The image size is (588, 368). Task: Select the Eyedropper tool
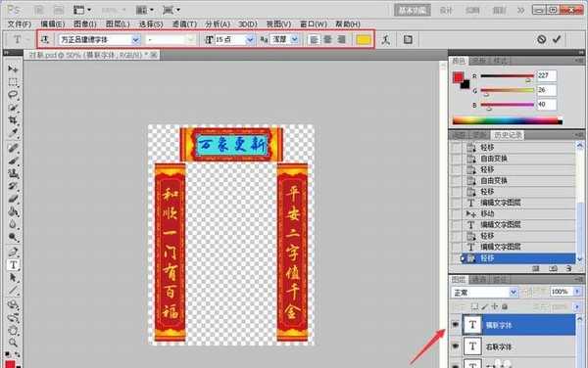[x=13, y=133]
